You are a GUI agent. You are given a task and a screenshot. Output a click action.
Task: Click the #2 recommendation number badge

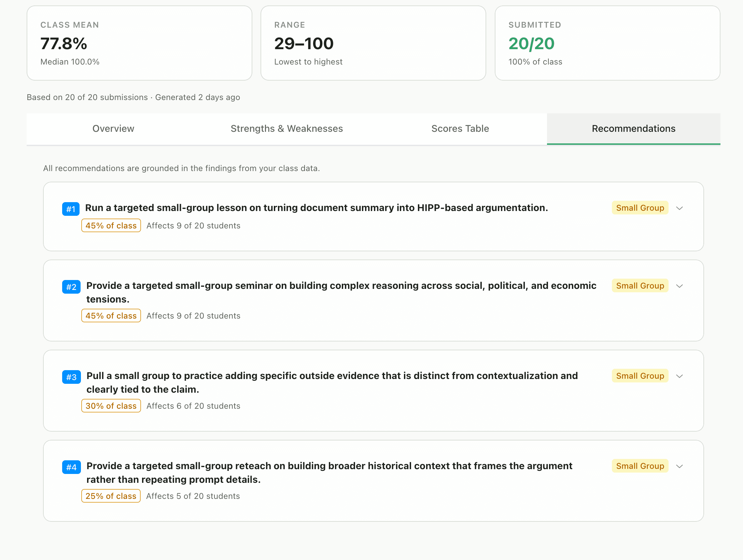point(71,286)
